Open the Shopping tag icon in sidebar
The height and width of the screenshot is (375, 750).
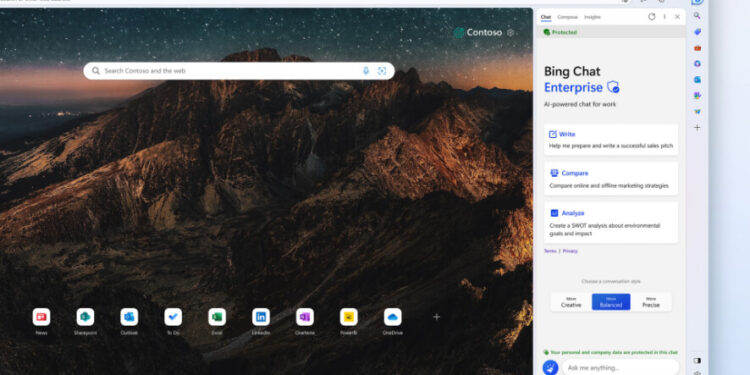[x=697, y=32]
